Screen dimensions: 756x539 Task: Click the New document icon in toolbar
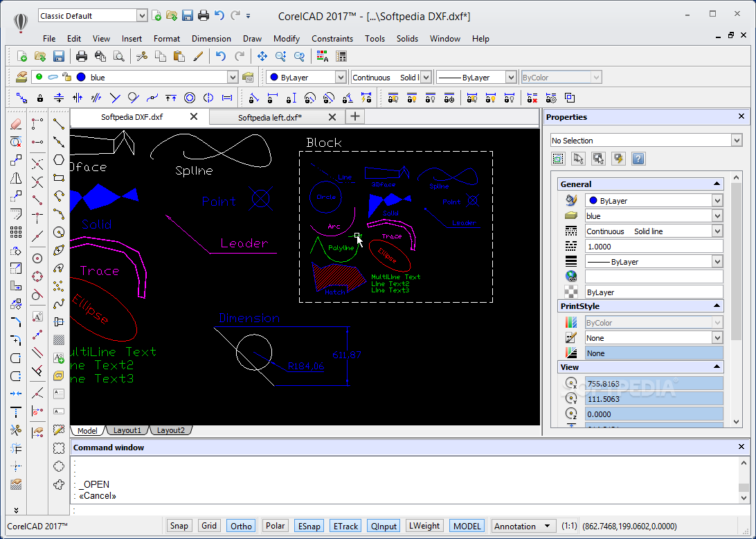coord(21,56)
